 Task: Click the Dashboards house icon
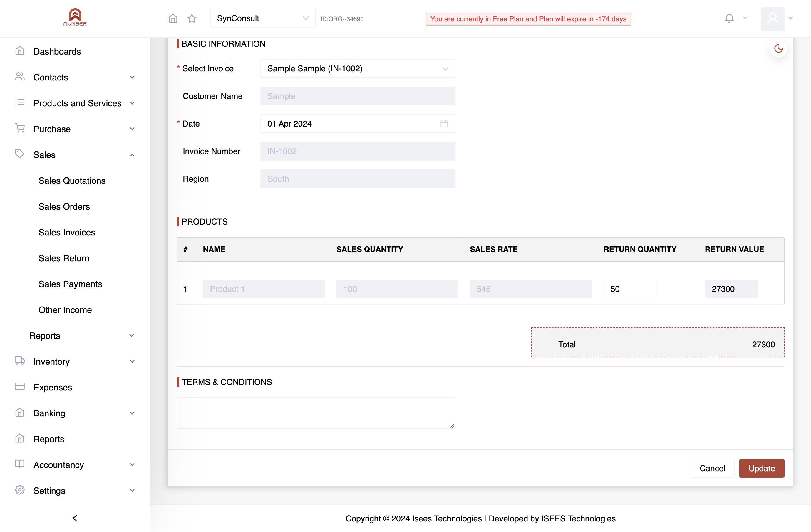pyautogui.click(x=20, y=51)
